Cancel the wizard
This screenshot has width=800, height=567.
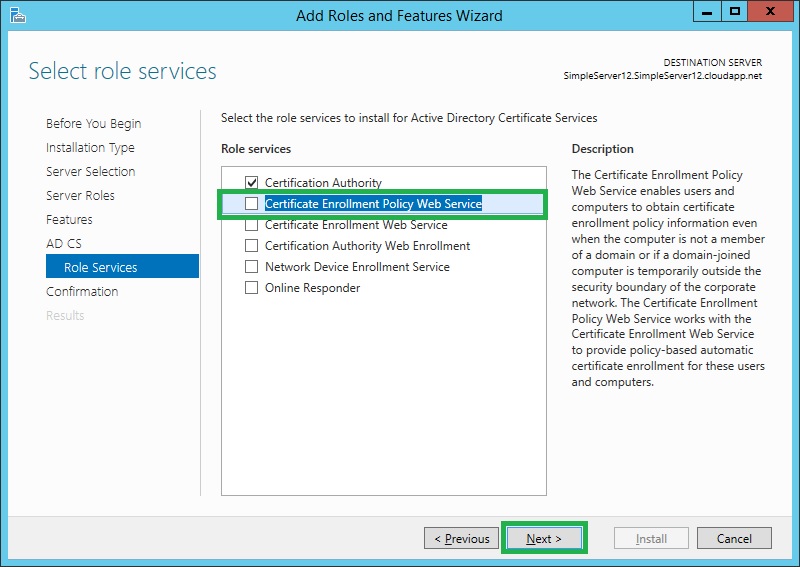734,539
